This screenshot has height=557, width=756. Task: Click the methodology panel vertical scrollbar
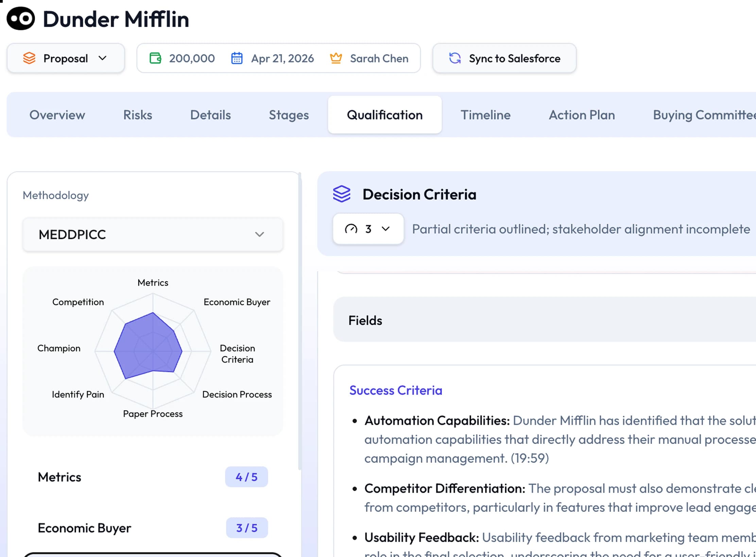pos(299,321)
